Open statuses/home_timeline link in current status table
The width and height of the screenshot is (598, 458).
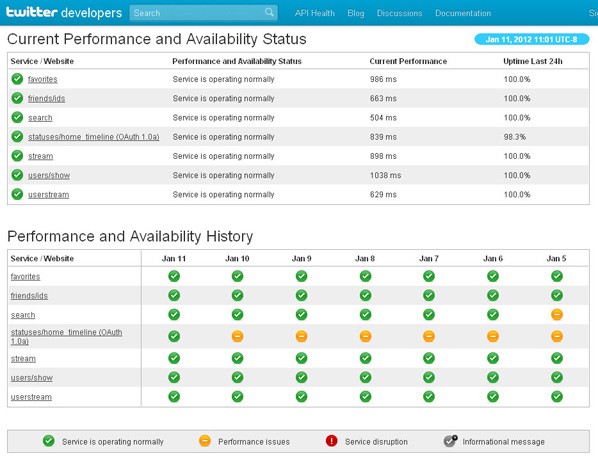[x=93, y=137]
